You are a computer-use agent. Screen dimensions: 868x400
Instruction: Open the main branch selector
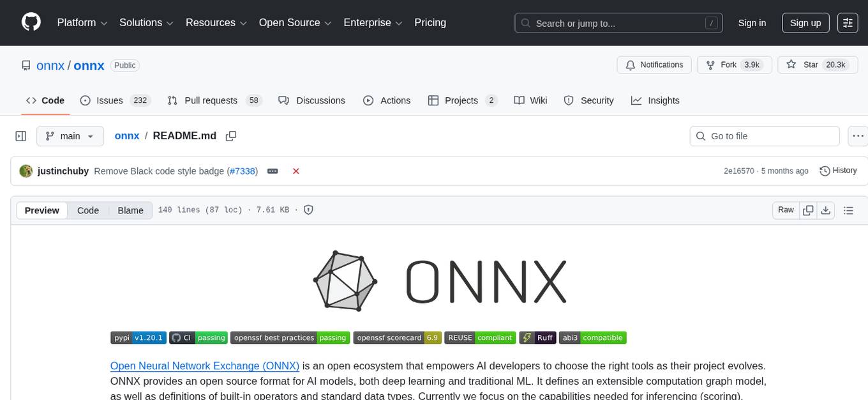[x=70, y=135]
